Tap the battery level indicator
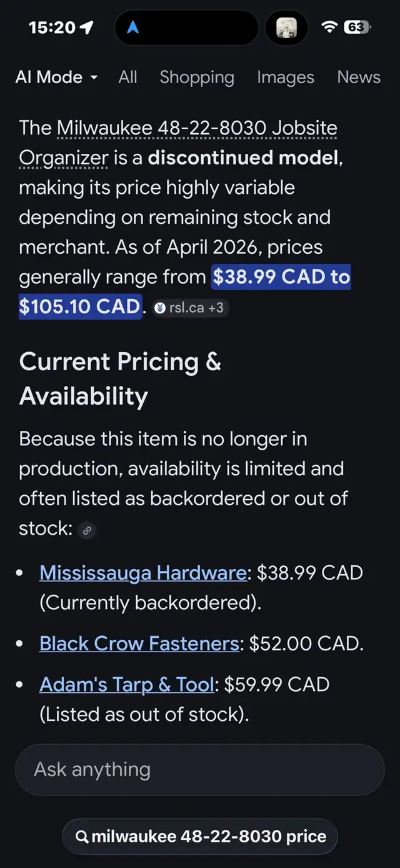 pos(356,27)
